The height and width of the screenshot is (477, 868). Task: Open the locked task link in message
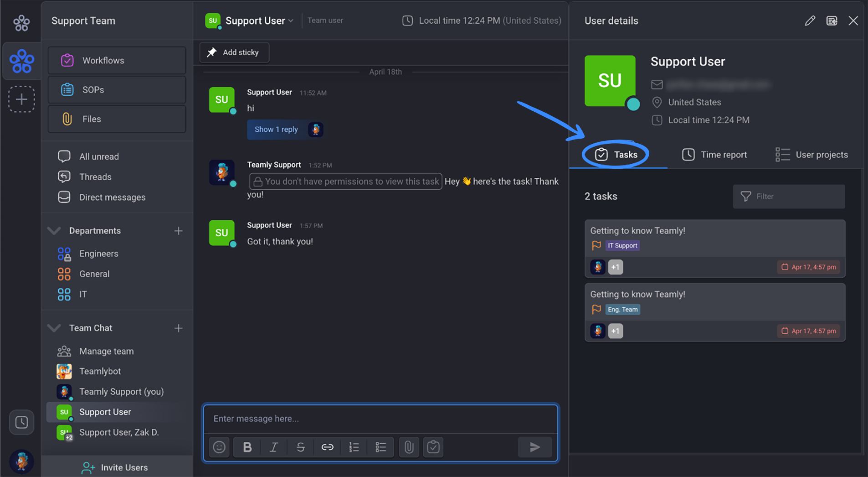coord(345,181)
